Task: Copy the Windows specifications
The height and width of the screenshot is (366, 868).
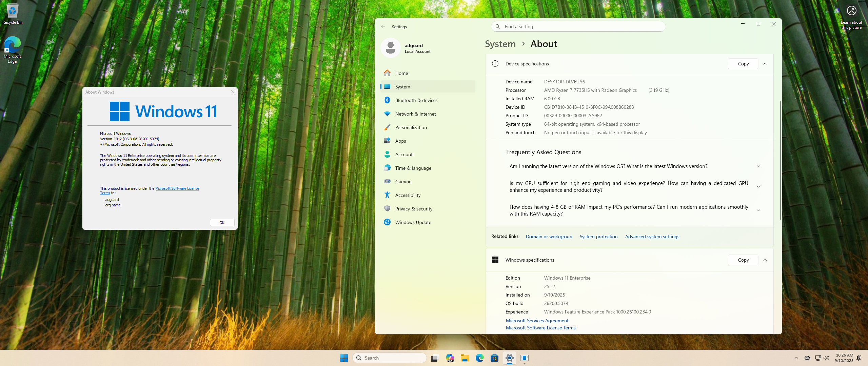Action: 743,260
